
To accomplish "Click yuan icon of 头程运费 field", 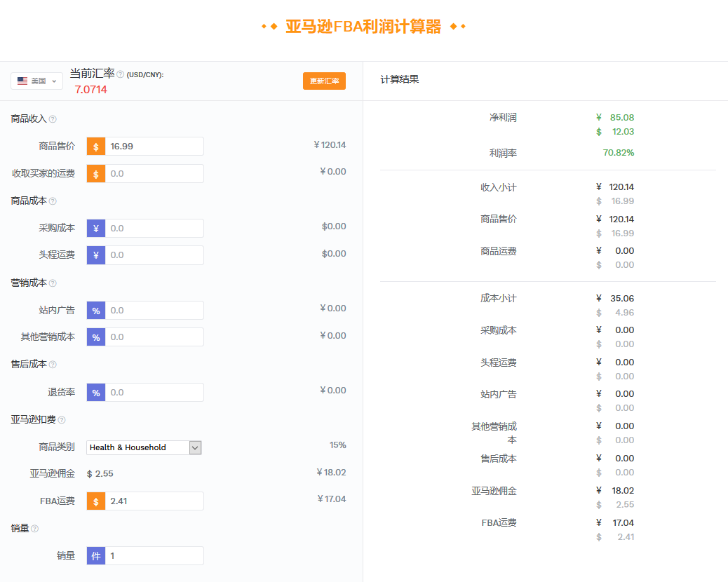I will [x=96, y=255].
